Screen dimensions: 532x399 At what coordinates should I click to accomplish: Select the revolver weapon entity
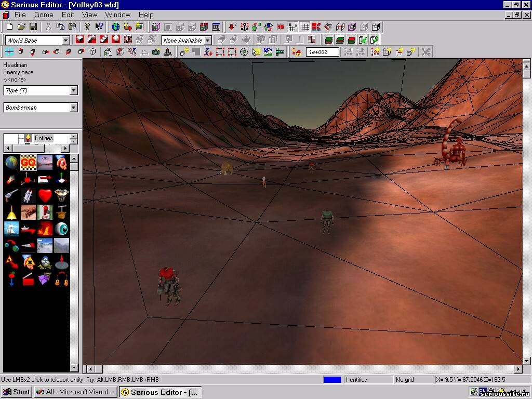[x=11, y=196]
